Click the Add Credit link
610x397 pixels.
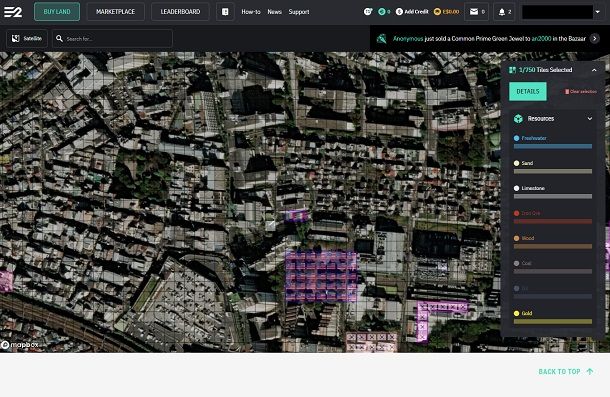pyautogui.click(x=416, y=12)
